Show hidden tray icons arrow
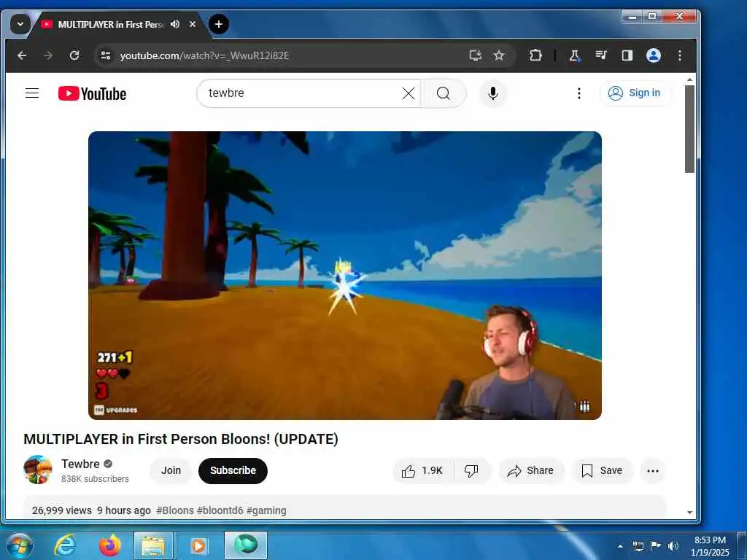 (620, 546)
